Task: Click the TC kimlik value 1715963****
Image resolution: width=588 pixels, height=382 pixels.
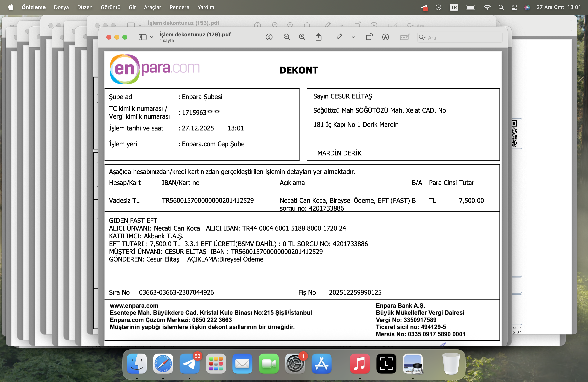Action: pyautogui.click(x=201, y=112)
